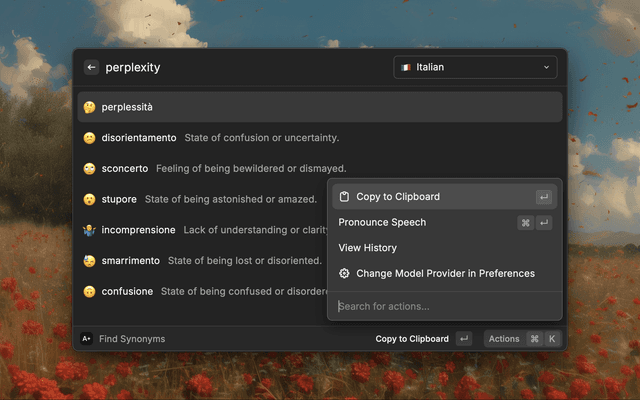
Task: Click the clipboard icon in actions menu
Action: (345, 197)
